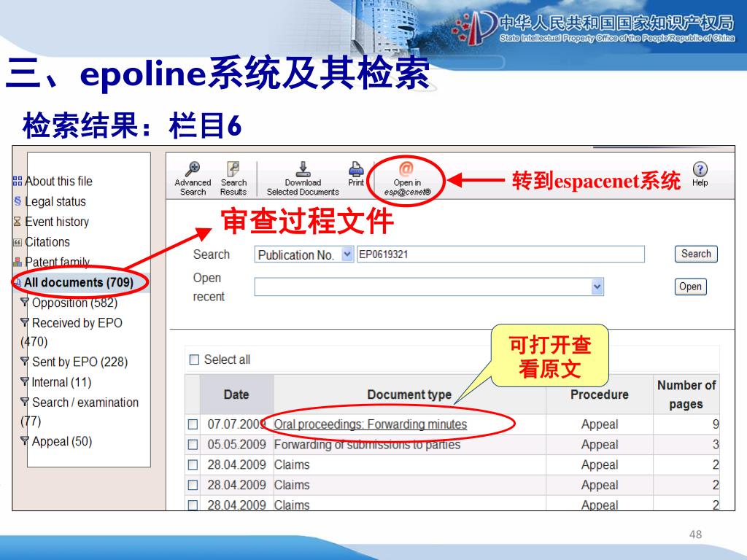Open Citations section

point(47,242)
